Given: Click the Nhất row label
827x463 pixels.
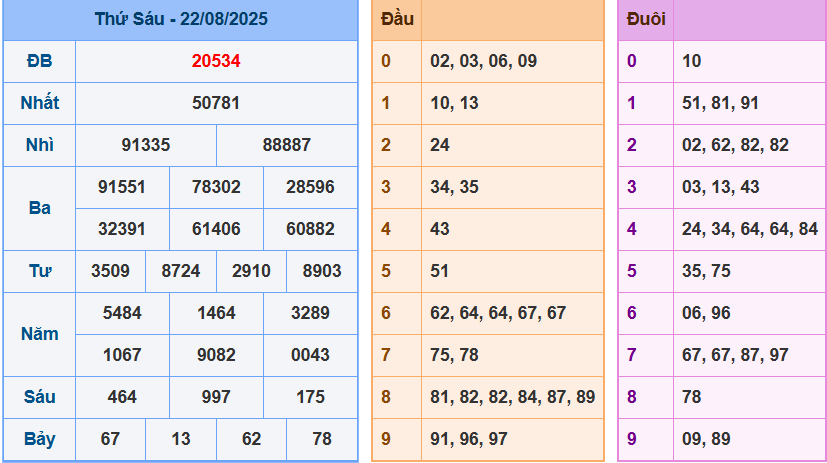Looking at the screenshot, I should point(40,103).
